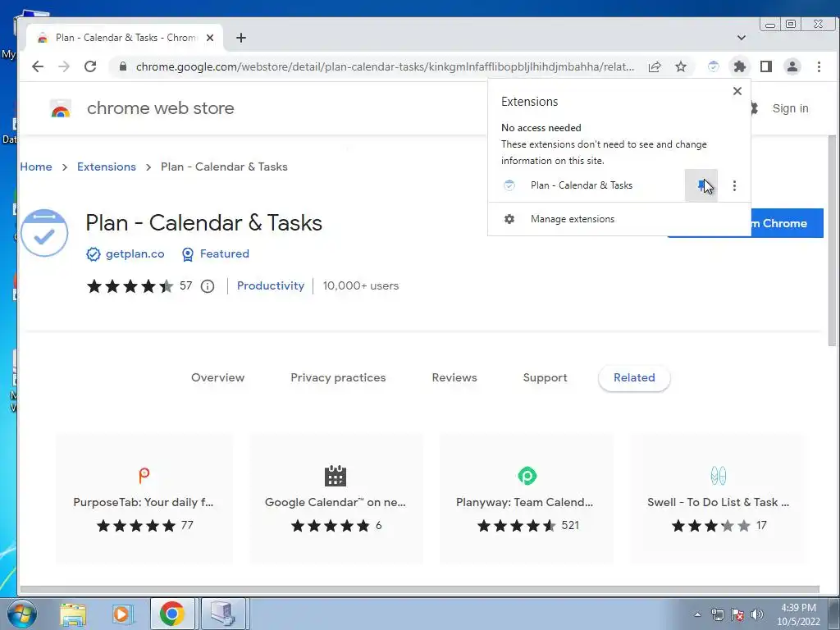Screen dimensions: 840x630
Task: Open the Productivity category
Action: coord(271,285)
